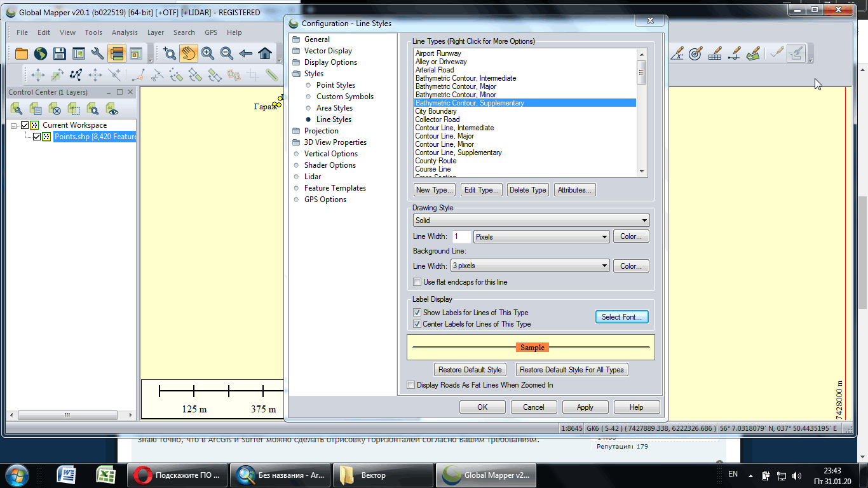This screenshot has height=488, width=868.
Task: Click the Select Font... button
Action: click(622, 316)
